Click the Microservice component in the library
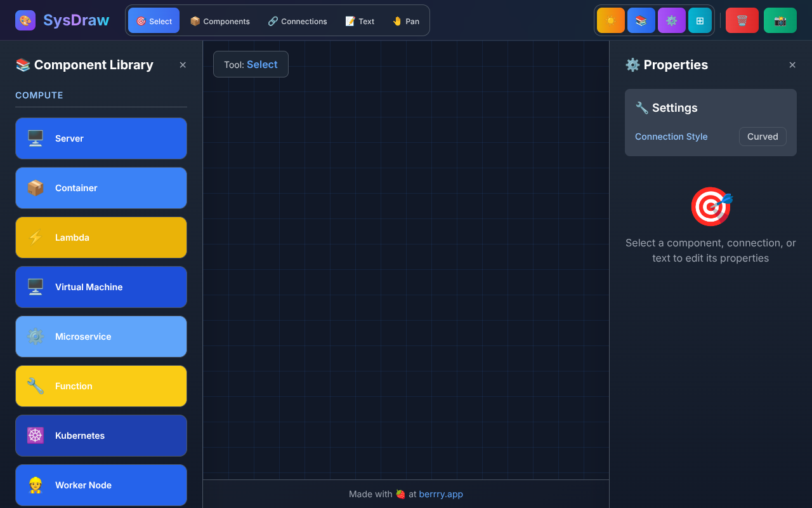812x508 pixels. (101, 337)
